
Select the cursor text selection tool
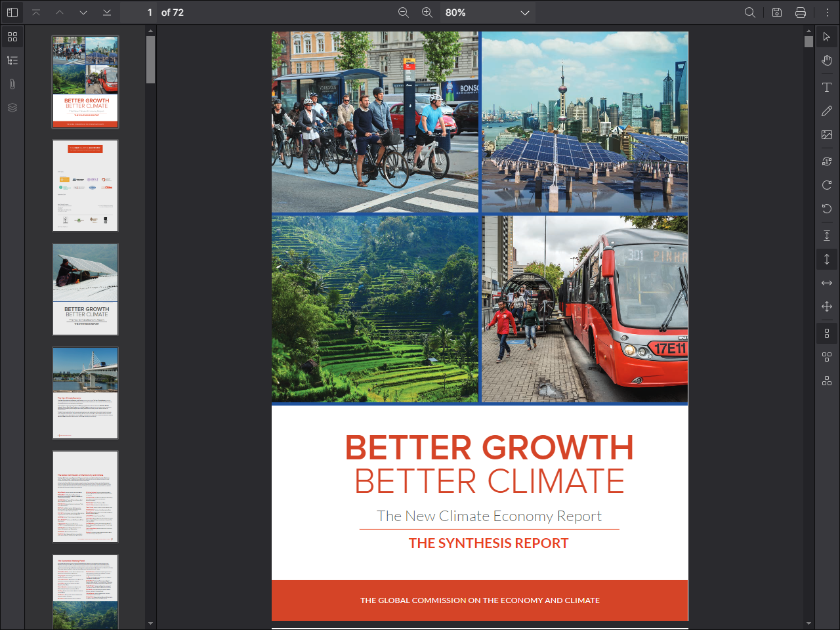click(827, 37)
